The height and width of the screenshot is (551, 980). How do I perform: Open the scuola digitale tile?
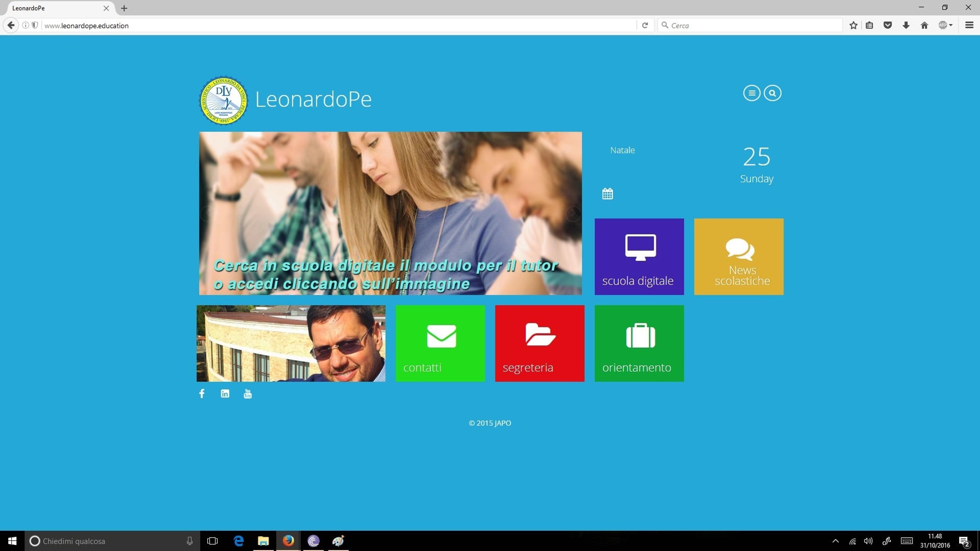(639, 257)
